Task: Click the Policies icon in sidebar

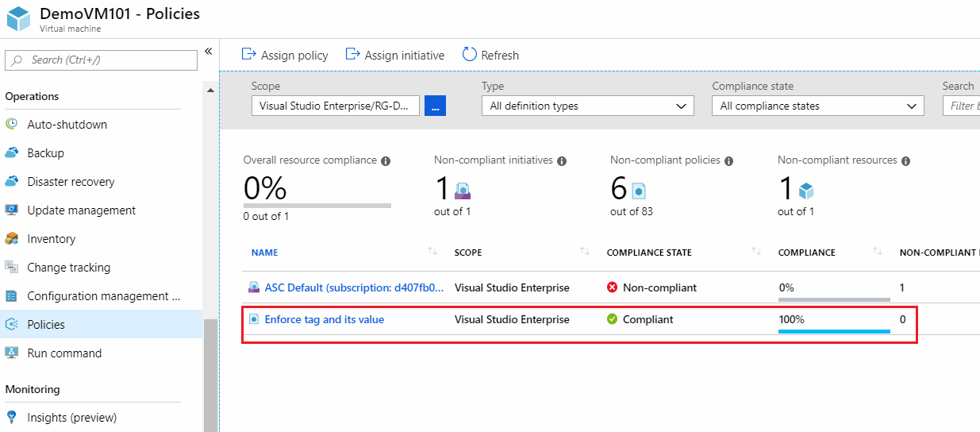Action: (12, 324)
